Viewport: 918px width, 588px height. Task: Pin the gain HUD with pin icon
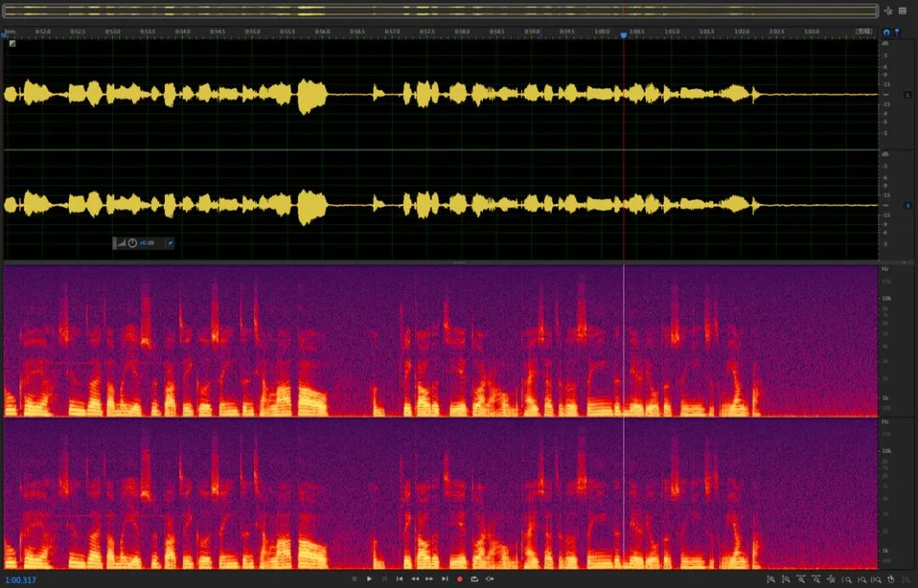[170, 243]
